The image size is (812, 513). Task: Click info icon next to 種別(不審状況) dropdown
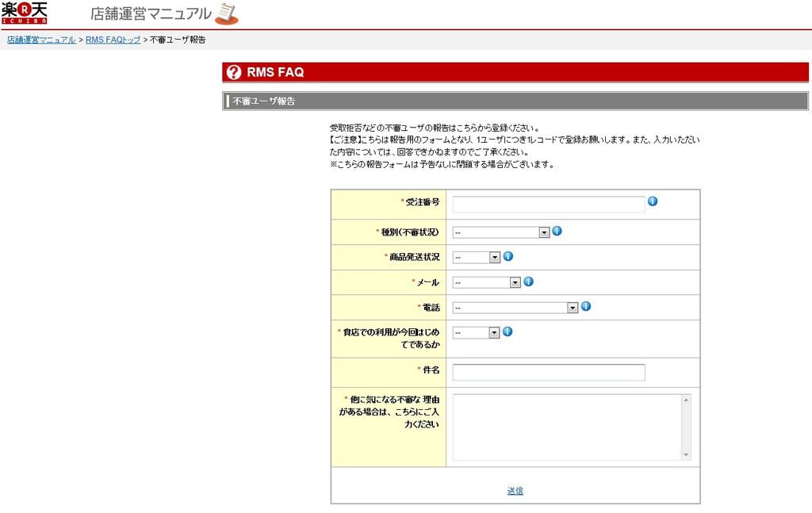point(557,232)
